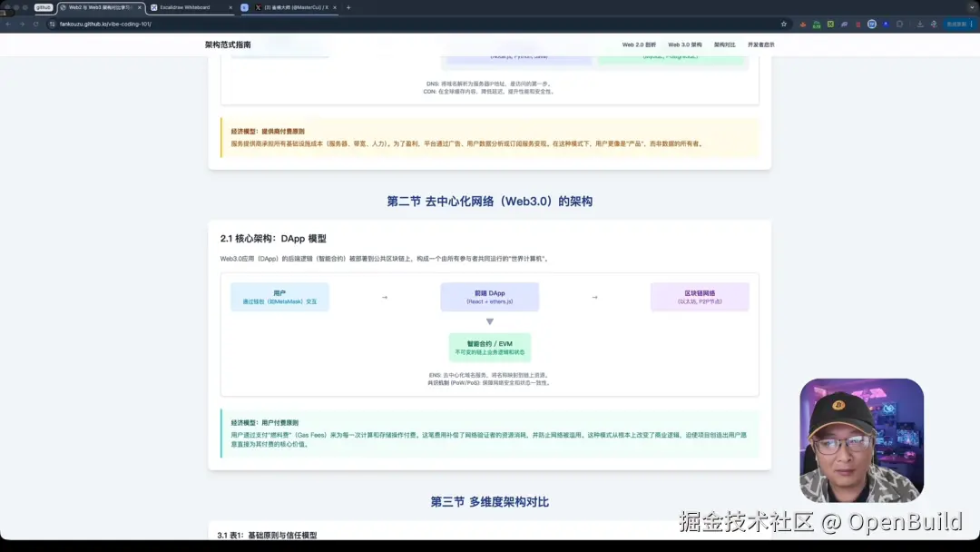Open the 架构范式指南 site title
This screenshot has width=980, height=552.
pyautogui.click(x=228, y=44)
